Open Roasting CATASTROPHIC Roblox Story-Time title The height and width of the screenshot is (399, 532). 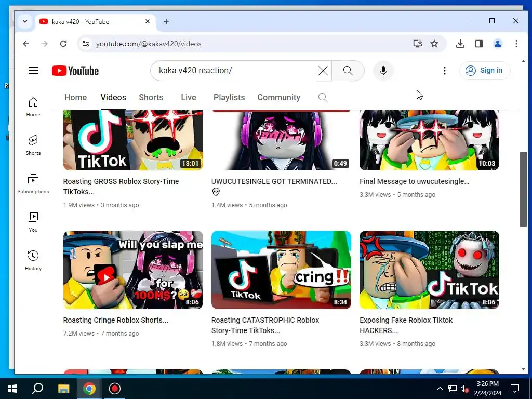[x=265, y=325]
